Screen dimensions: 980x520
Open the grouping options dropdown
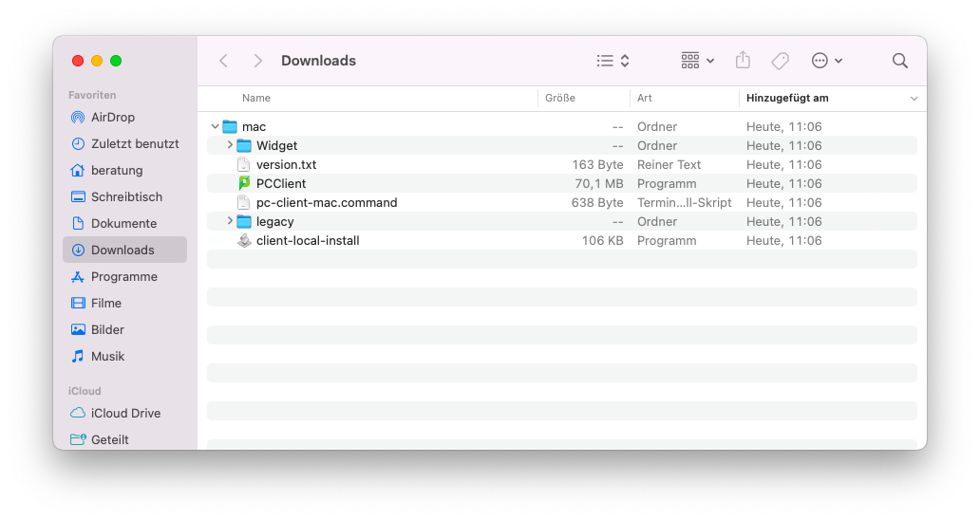coord(698,61)
